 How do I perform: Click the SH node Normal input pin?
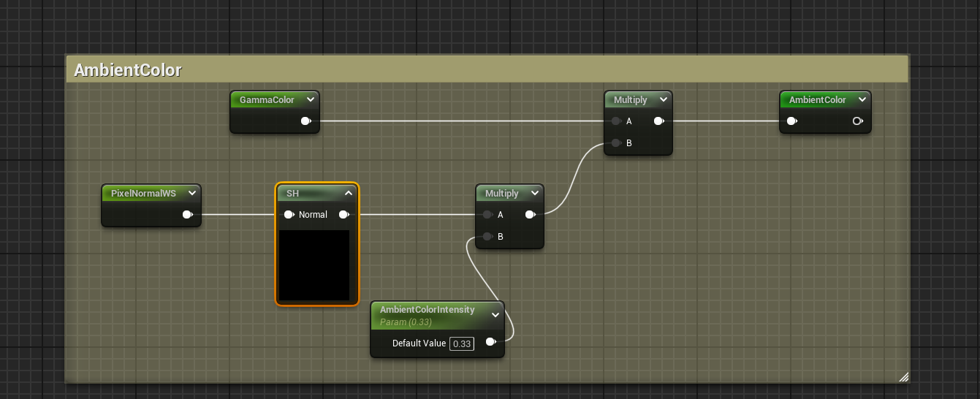pos(289,215)
